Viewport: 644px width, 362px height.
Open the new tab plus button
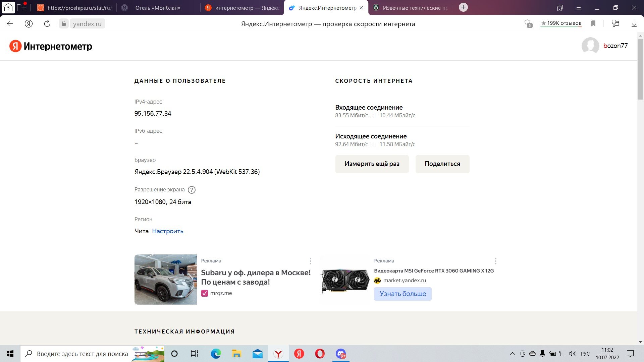463,7
